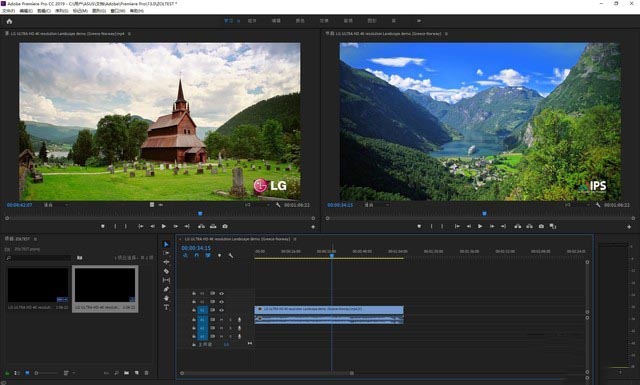Image resolution: width=640 pixels, height=385 pixels.
Task: Click New Item icon in Project panel
Action: [137, 373]
